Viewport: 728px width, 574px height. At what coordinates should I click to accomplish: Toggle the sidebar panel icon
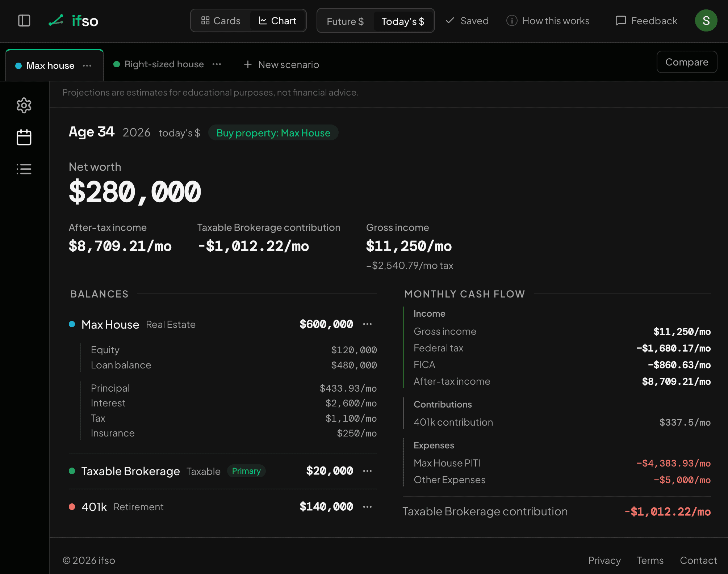(24, 21)
